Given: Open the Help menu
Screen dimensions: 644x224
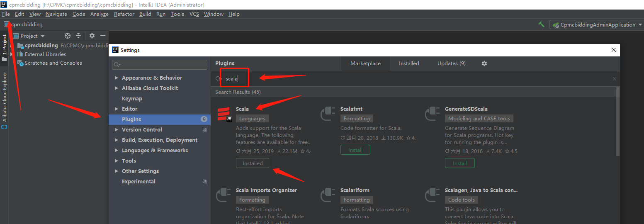Looking at the screenshot, I should click(x=234, y=14).
